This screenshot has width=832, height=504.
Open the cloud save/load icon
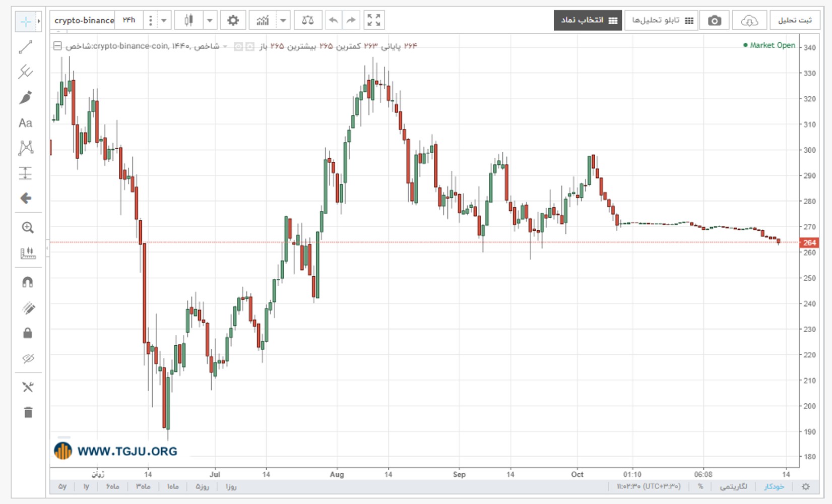point(749,21)
